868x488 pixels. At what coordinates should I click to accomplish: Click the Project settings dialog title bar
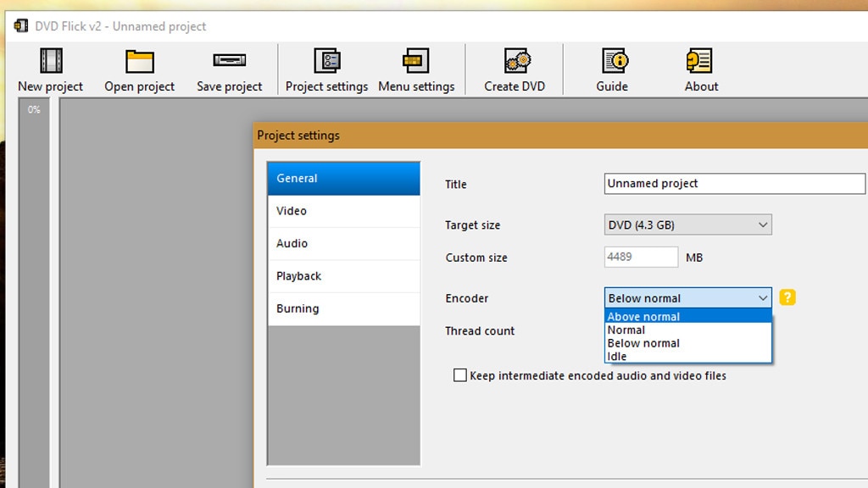point(561,135)
